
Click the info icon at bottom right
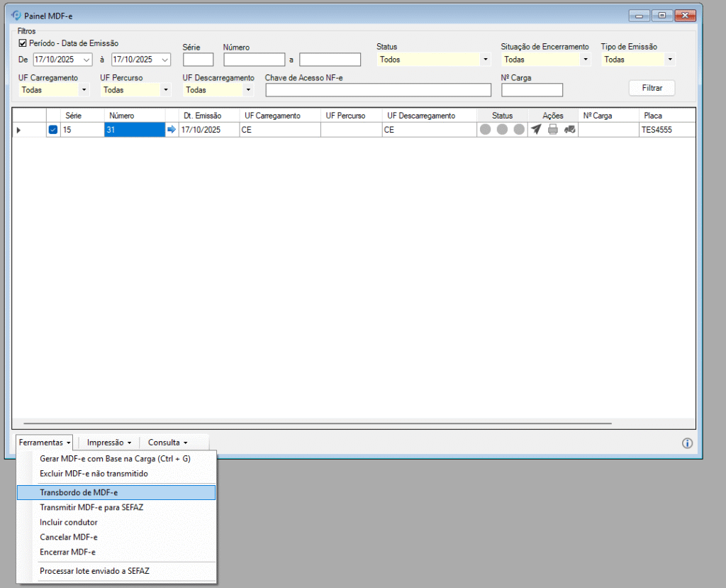(x=687, y=443)
